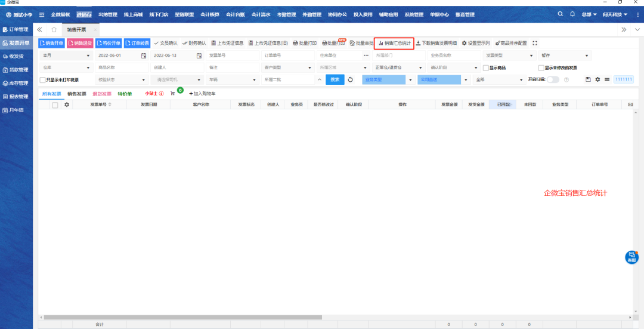Open the notification bell icon
Image resolution: width=644 pixels, height=329 pixels.
(x=572, y=14)
